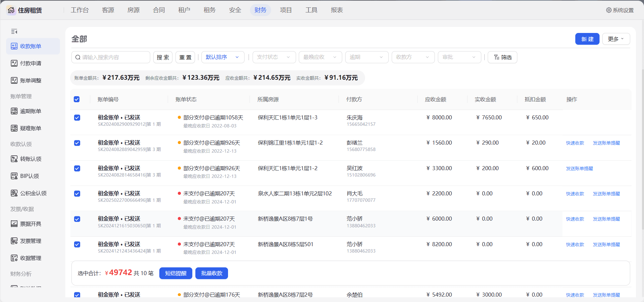Viewport: 644px width, 302px height.
Task: Open the 工具 top menu
Action: [312, 10]
